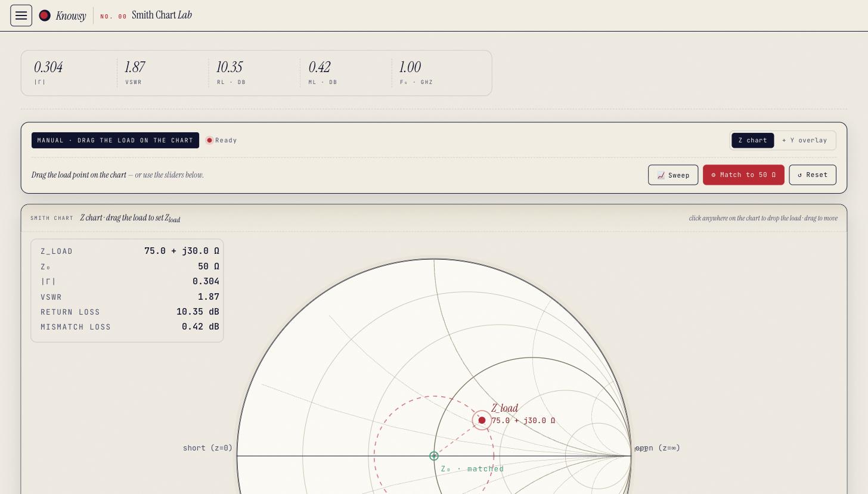Click MISMATCH LOSS 0.42 dB readout
868x494 pixels.
pos(130,327)
